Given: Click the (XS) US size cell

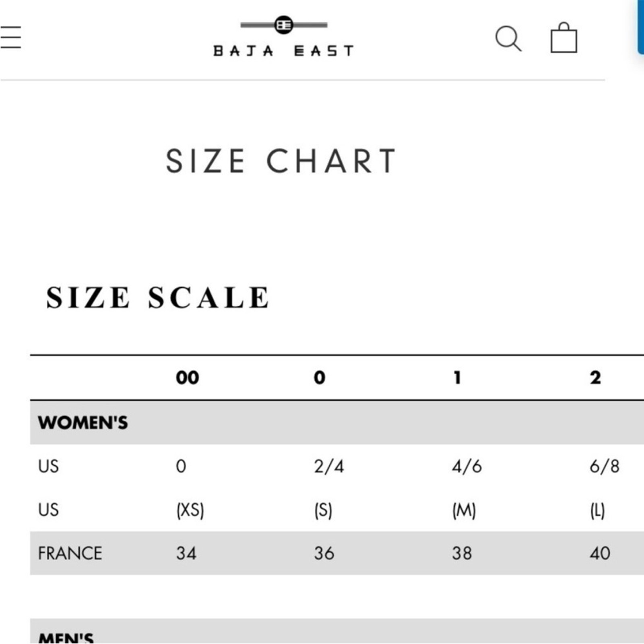Looking at the screenshot, I should point(190,510).
